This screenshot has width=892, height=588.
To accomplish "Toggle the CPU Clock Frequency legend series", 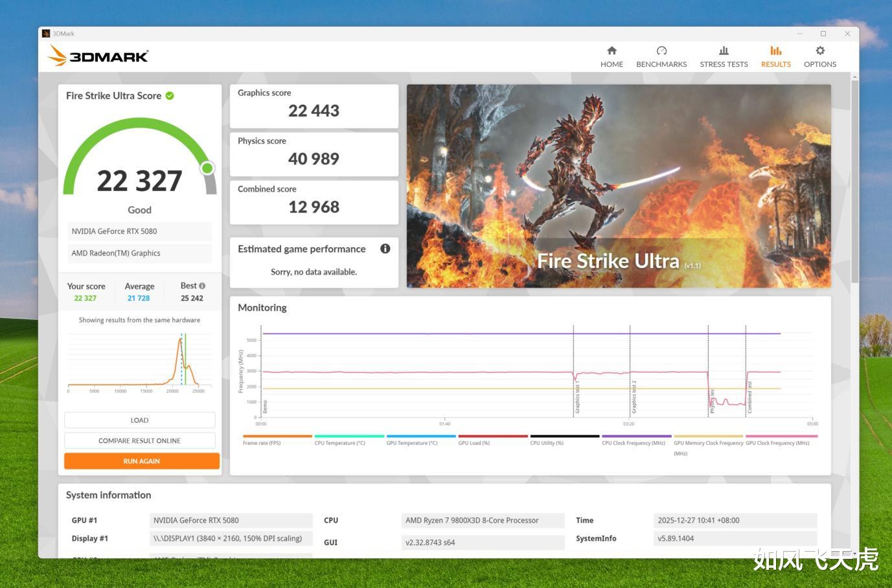I will [637, 440].
